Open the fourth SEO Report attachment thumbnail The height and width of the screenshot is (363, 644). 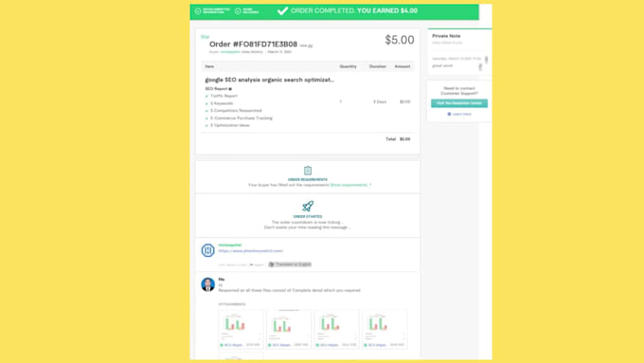click(385, 329)
